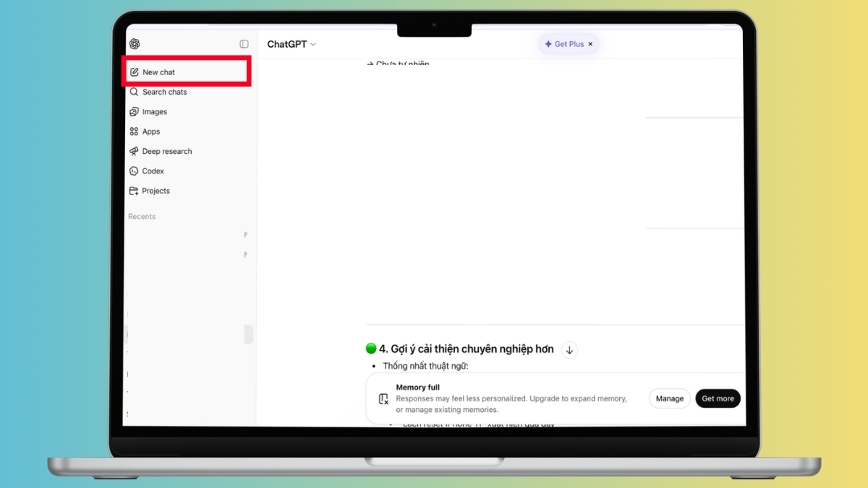Click the magnifier icon beside Search chats

tap(134, 92)
